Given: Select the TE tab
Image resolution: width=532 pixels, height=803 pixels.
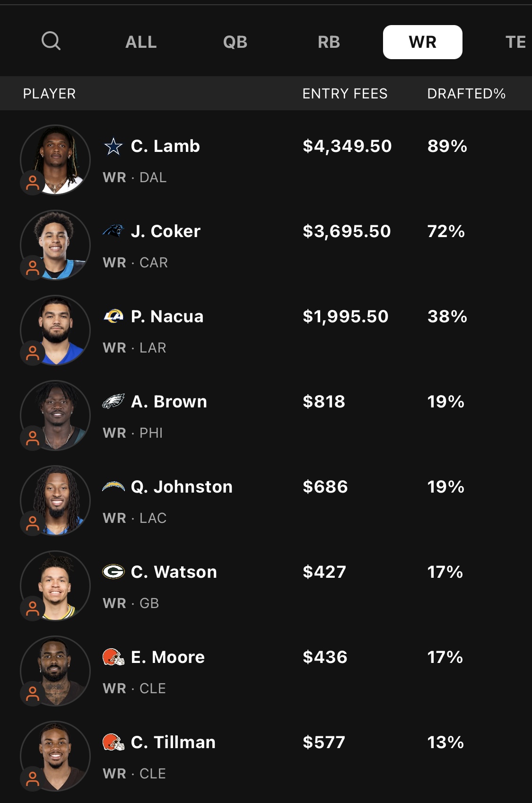Looking at the screenshot, I should 515,42.
